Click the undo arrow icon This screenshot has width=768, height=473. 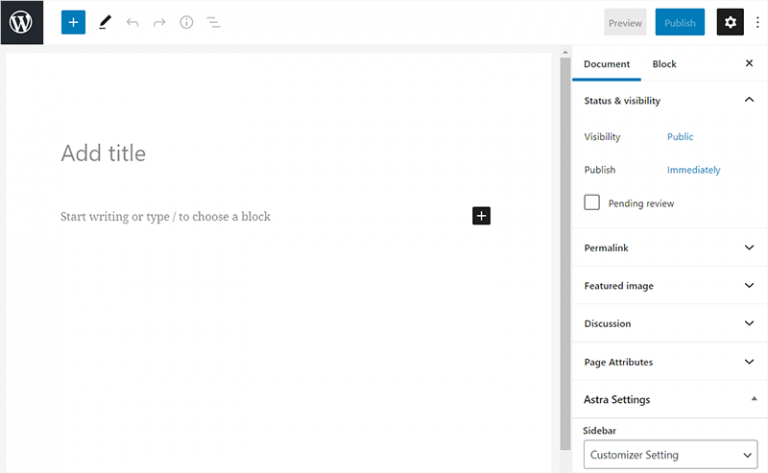coord(132,23)
